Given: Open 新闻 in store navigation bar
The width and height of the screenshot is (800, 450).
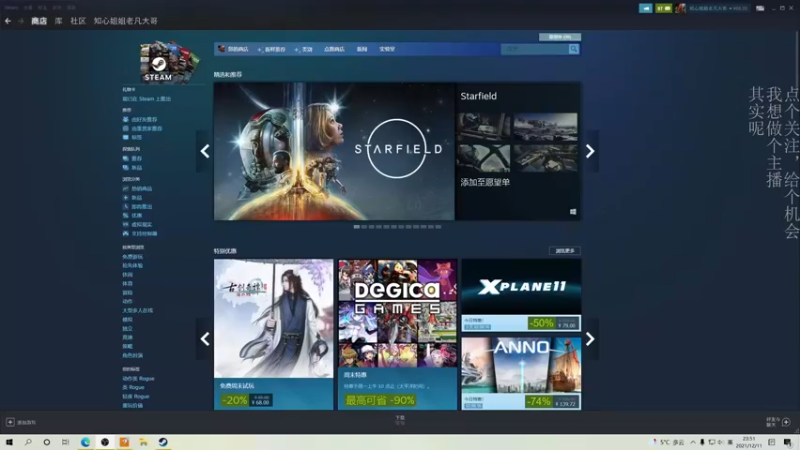Looking at the screenshot, I should click(362, 49).
